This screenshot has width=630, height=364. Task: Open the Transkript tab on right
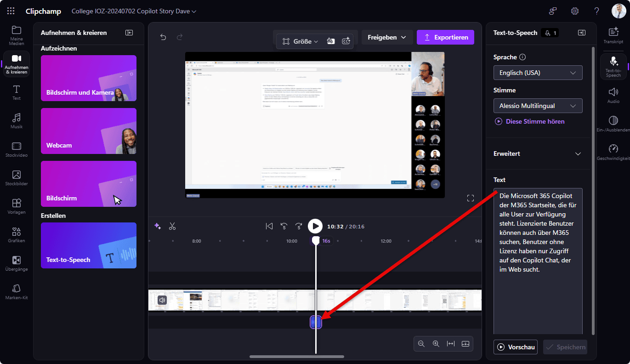click(613, 35)
